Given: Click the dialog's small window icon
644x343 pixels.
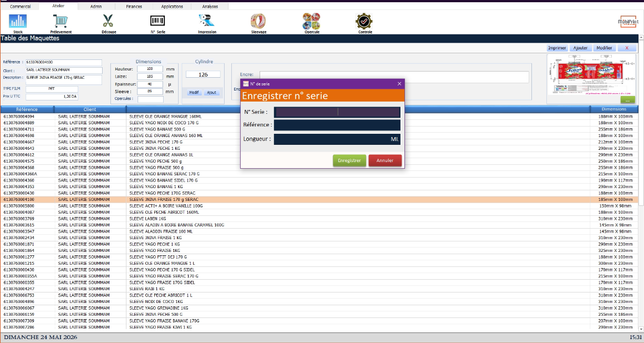Looking at the screenshot, I should coord(246,84).
